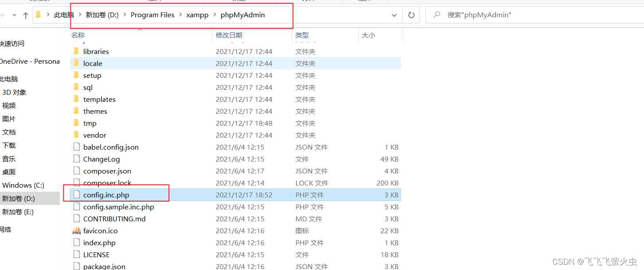Select the sql folder icon

(x=76, y=87)
